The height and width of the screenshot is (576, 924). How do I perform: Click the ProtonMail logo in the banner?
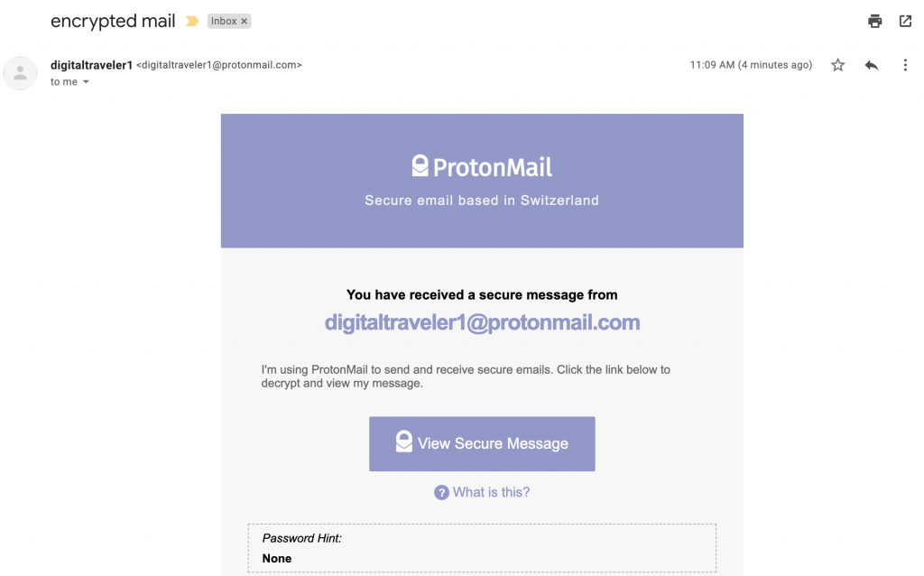(x=482, y=166)
